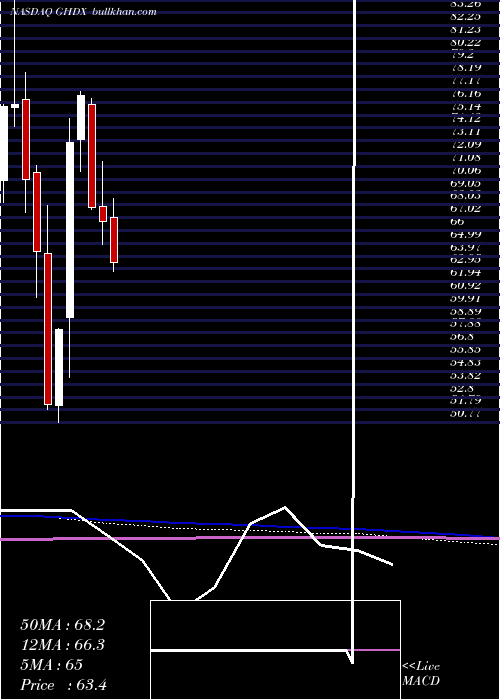Click the 76.16 price axis label
The width and height of the screenshot is (500, 700).
[466, 93]
